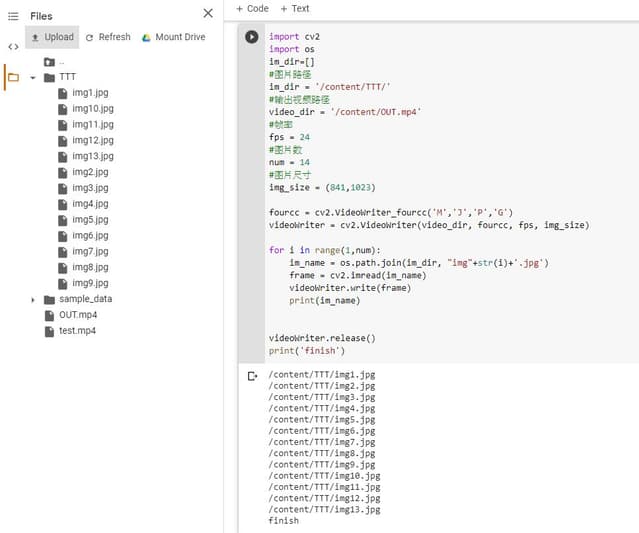The image size is (639, 533).
Task: Add a new text cell
Action: coord(295,8)
